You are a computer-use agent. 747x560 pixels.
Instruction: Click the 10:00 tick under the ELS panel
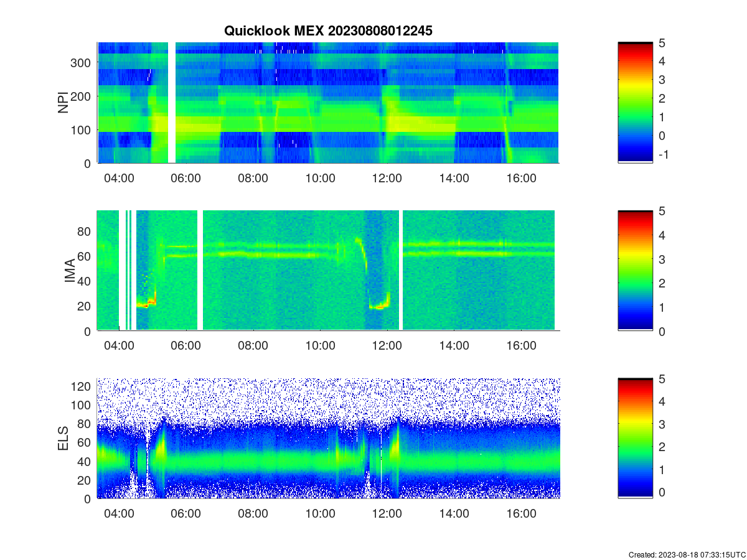coord(321,514)
